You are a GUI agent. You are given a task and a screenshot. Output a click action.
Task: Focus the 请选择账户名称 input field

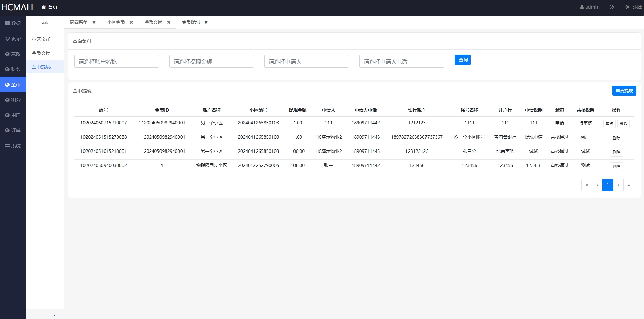point(117,61)
